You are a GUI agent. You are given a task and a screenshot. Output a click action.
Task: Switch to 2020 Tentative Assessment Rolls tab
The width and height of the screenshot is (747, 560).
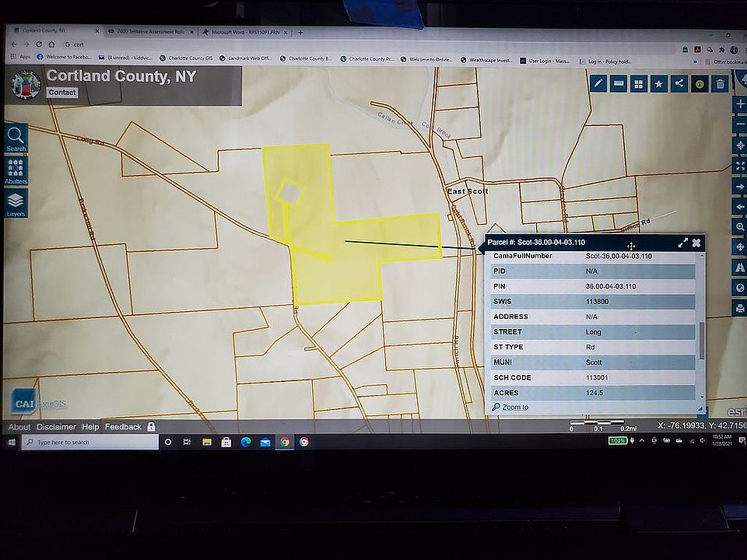(150, 32)
